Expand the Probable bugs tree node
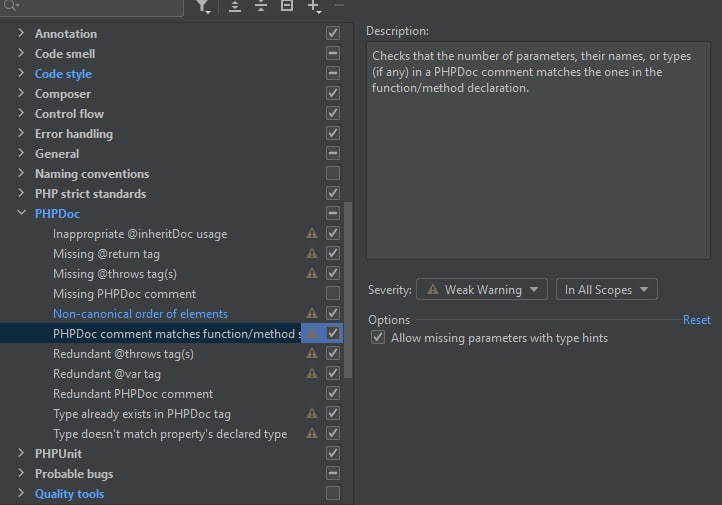 pos(21,473)
